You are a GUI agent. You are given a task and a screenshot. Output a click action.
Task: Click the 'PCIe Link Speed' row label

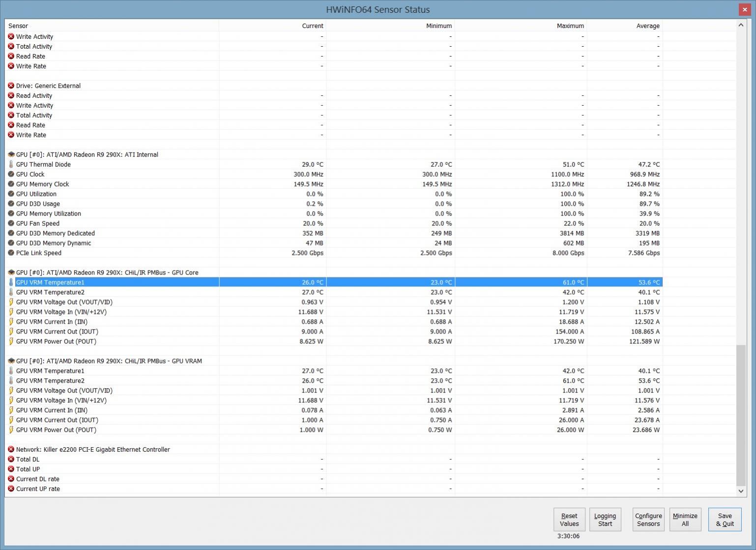[39, 253]
